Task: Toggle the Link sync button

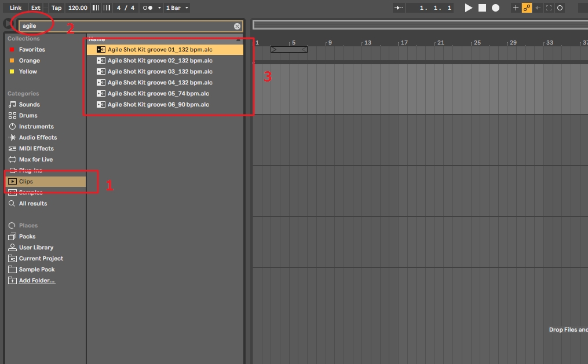Action: tap(16, 8)
